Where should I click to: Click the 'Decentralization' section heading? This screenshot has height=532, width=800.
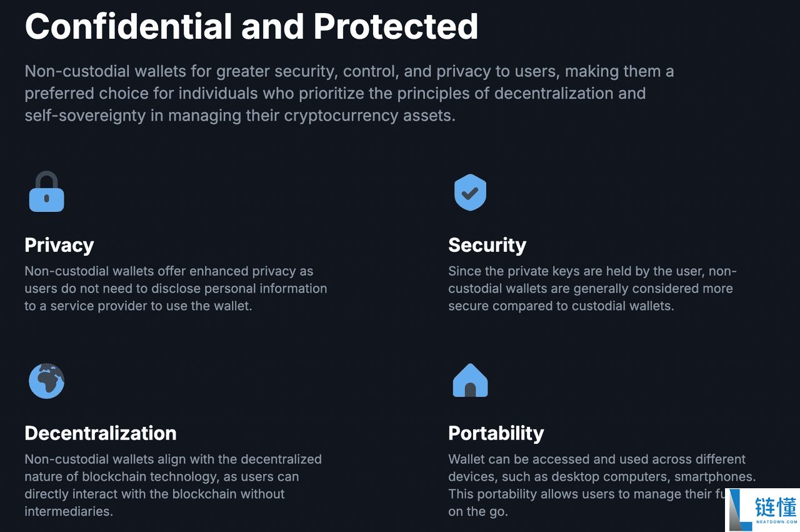pos(101,433)
